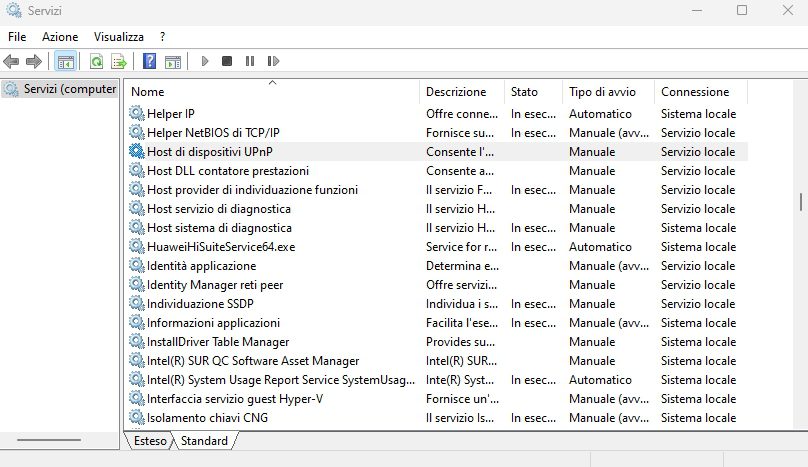Select HuaweiHiSuiteService64.exe service name
The image size is (808, 467).
coord(221,247)
